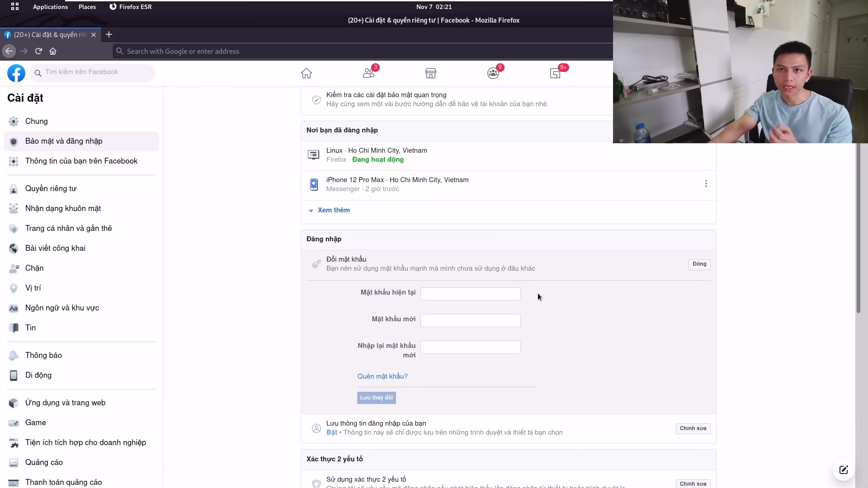Open Facebook home feed icon
The height and width of the screenshot is (488, 868).
click(x=307, y=73)
